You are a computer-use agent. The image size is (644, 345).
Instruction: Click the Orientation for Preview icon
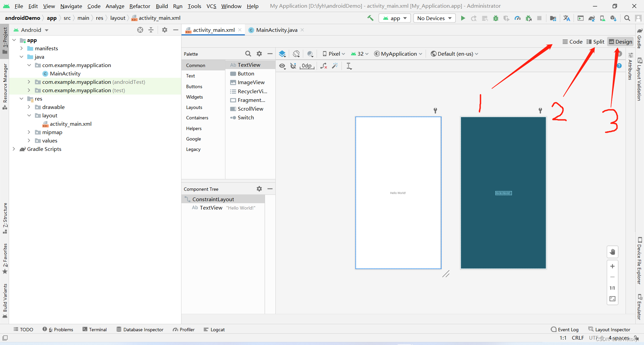pyautogui.click(x=296, y=54)
